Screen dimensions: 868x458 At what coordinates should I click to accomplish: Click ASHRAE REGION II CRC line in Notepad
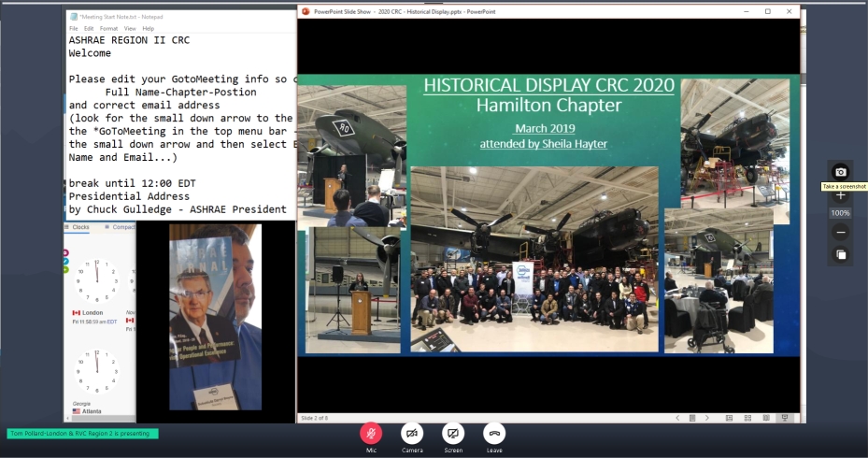click(x=129, y=40)
